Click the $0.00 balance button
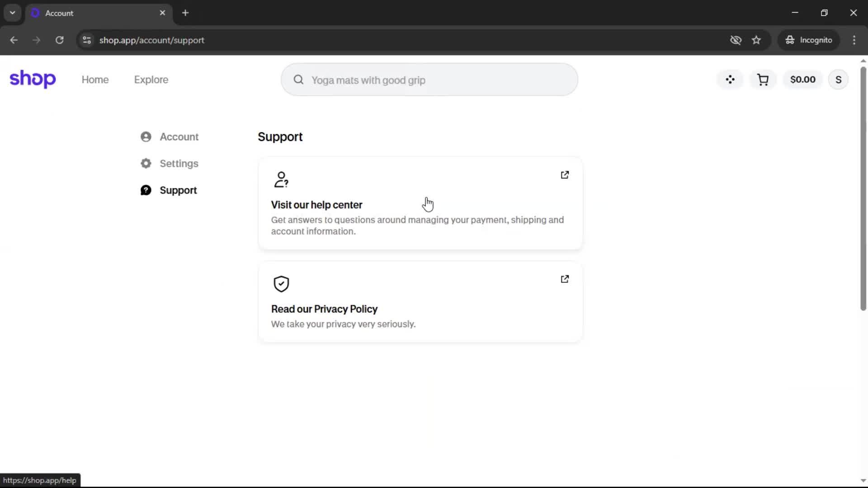868x488 pixels. [x=802, y=80]
